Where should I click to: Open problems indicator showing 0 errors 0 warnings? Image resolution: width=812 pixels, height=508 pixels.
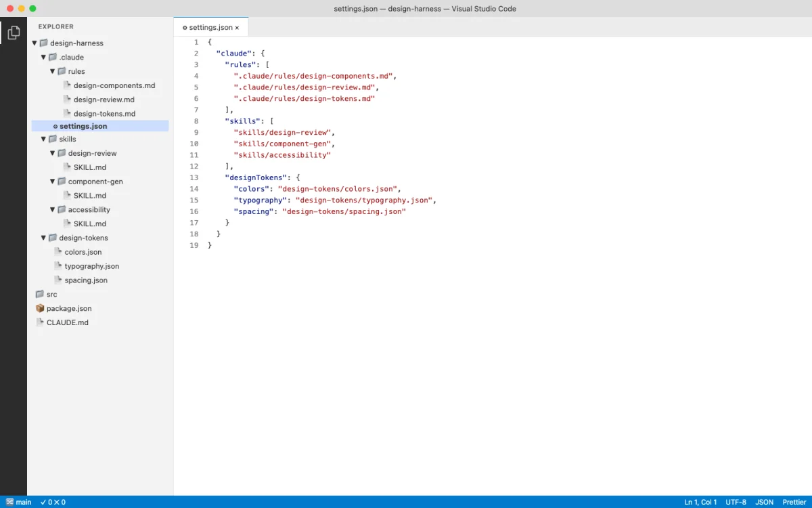53,502
